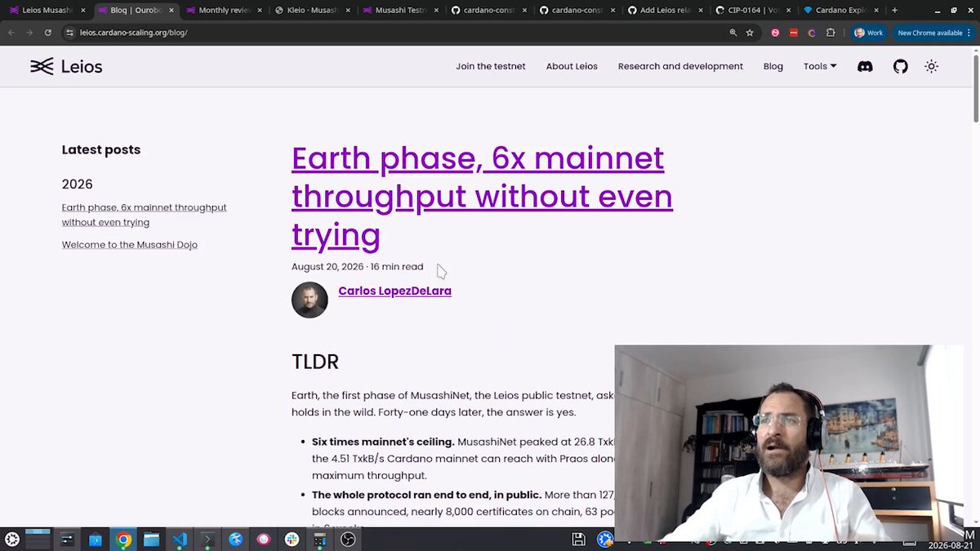Image resolution: width=980 pixels, height=551 pixels.
Task: Click the zoom magnifier icon in the address bar
Action: pyautogui.click(x=733, y=33)
